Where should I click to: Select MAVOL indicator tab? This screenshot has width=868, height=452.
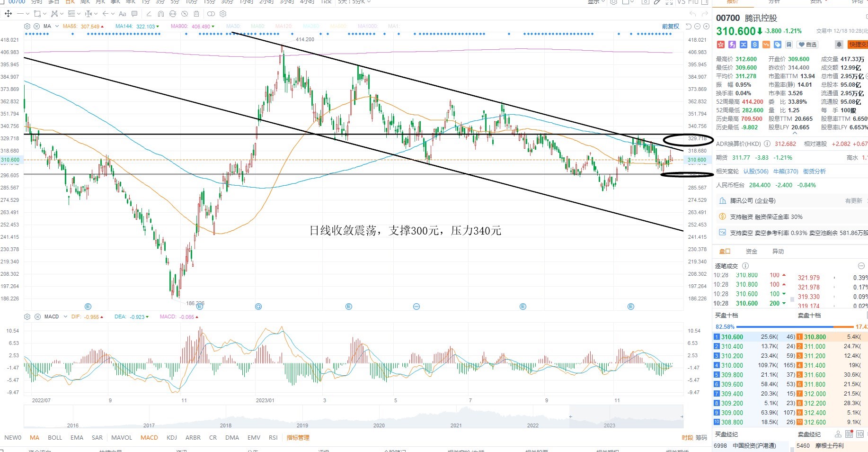122,438
